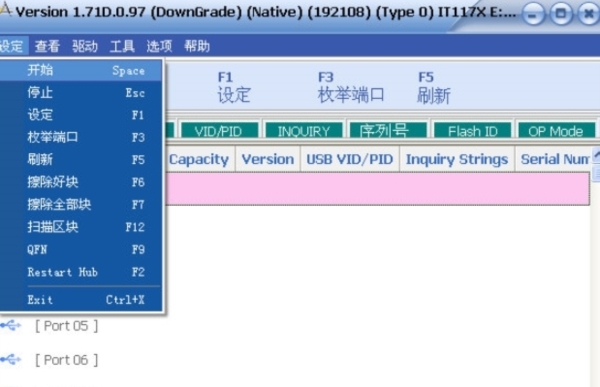This screenshot has height=387, width=600.
Task: Choose 擦除好块 F6 menu entry
Action: click(81, 182)
